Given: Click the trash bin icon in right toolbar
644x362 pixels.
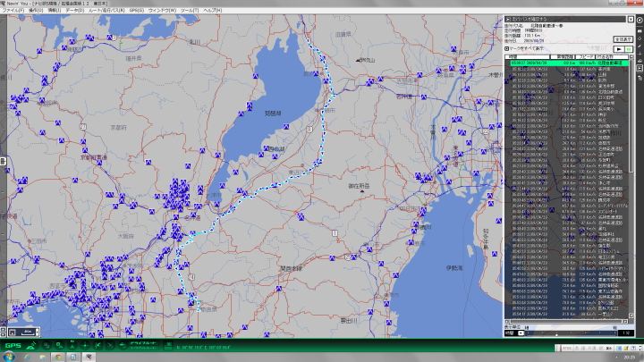Looking at the screenshot, I should (640, 77).
